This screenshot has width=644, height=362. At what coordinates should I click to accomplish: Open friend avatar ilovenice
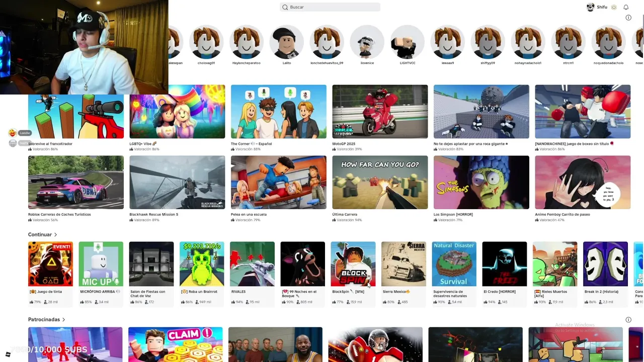pyautogui.click(x=367, y=42)
